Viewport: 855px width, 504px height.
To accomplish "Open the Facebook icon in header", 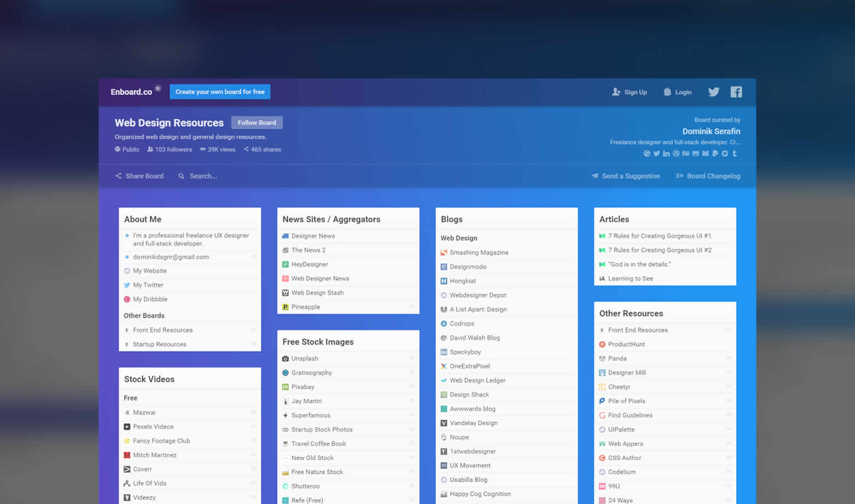I will 736,92.
